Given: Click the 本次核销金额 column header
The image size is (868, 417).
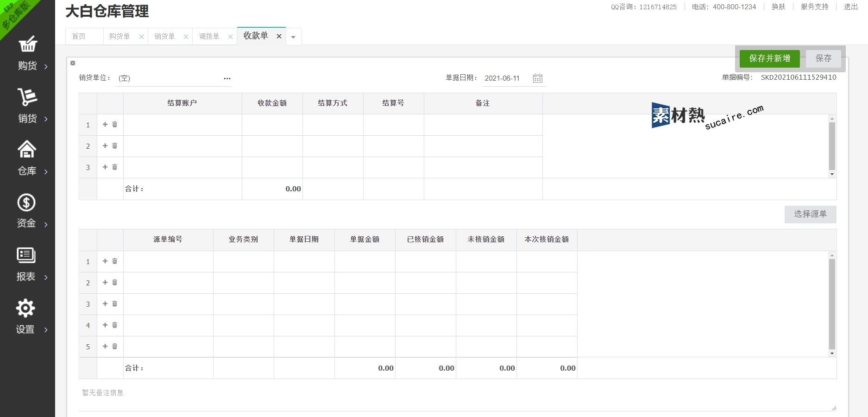Looking at the screenshot, I should click(547, 240).
